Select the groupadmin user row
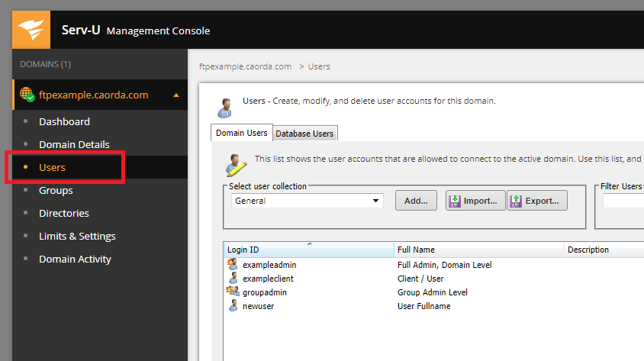The image size is (644, 361). tap(434, 292)
